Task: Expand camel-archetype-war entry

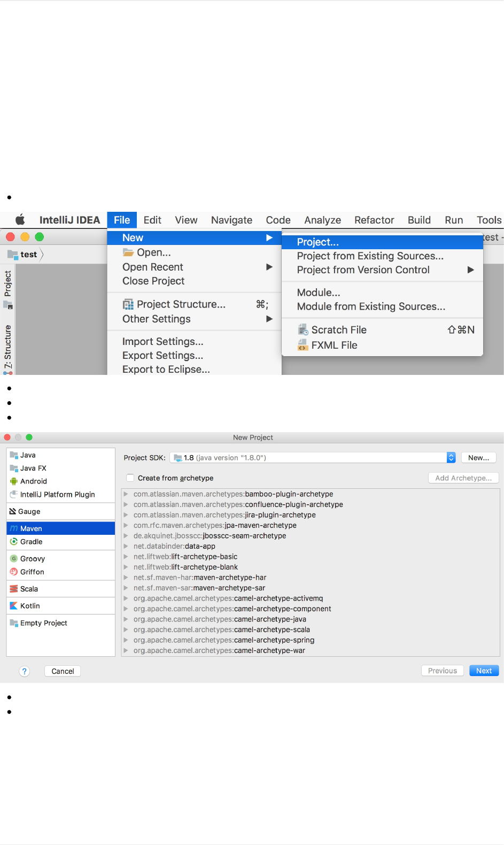Action: (x=126, y=650)
